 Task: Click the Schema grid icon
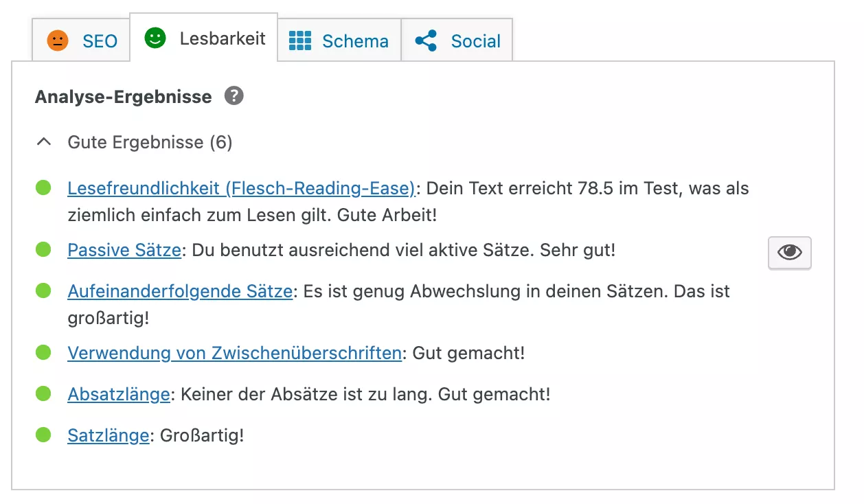(300, 41)
